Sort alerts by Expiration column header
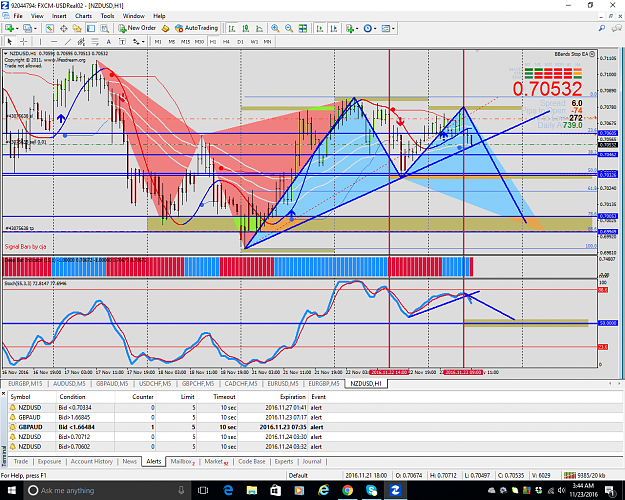 [293, 397]
